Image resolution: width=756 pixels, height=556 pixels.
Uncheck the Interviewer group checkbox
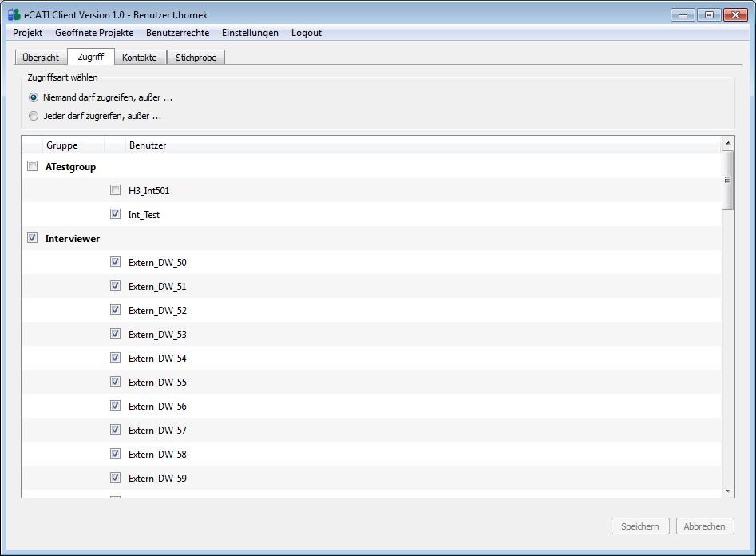coord(33,238)
